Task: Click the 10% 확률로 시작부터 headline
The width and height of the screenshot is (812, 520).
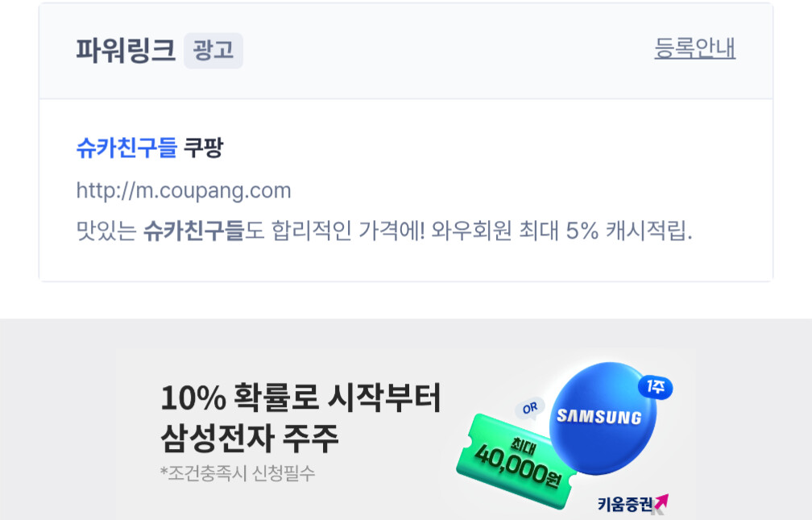Action: pyautogui.click(x=301, y=397)
